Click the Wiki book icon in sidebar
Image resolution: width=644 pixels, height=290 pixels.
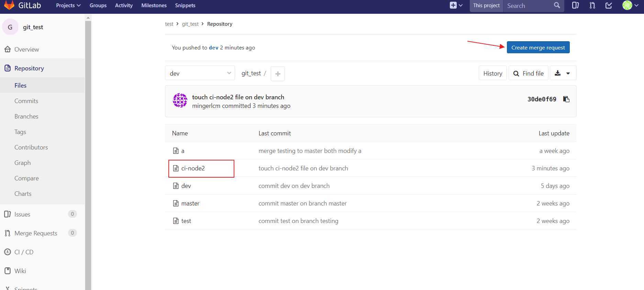8,271
